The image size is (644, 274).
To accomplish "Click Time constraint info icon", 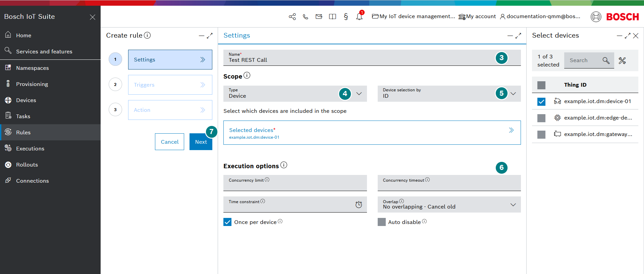I will pyautogui.click(x=263, y=201).
